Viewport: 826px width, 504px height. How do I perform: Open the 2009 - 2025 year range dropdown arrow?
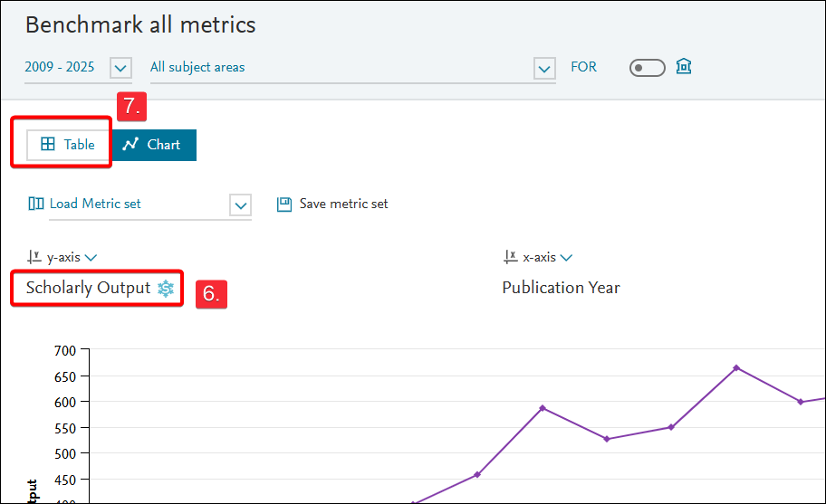click(120, 68)
